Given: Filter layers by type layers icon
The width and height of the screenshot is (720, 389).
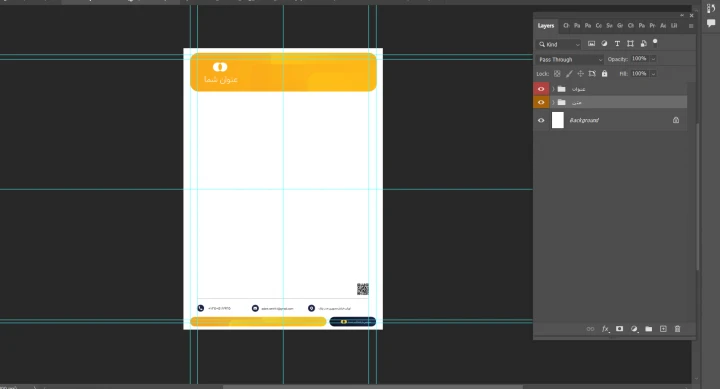Looking at the screenshot, I should 617,44.
